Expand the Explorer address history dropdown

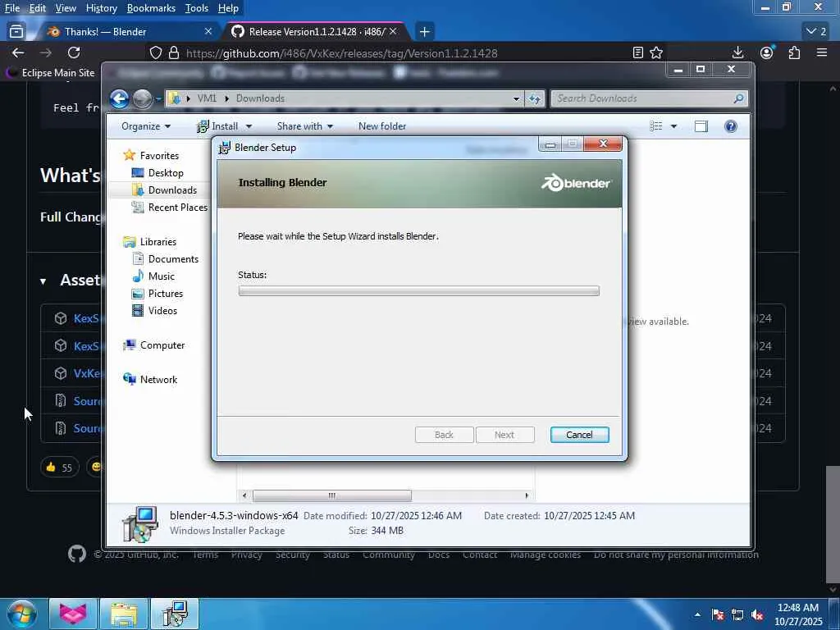point(516,98)
